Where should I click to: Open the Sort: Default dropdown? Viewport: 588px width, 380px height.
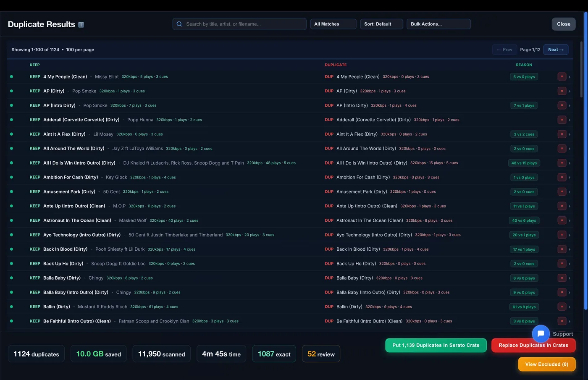[381, 24]
